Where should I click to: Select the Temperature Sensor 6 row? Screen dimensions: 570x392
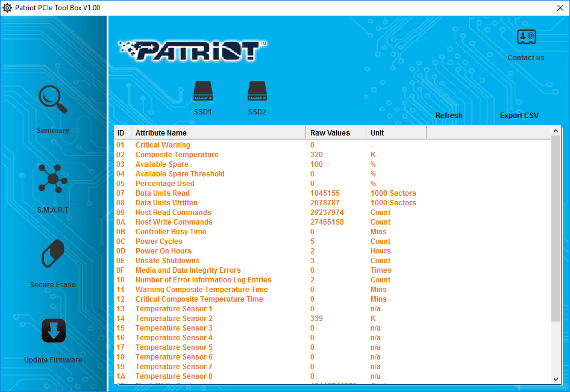[332, 356]
